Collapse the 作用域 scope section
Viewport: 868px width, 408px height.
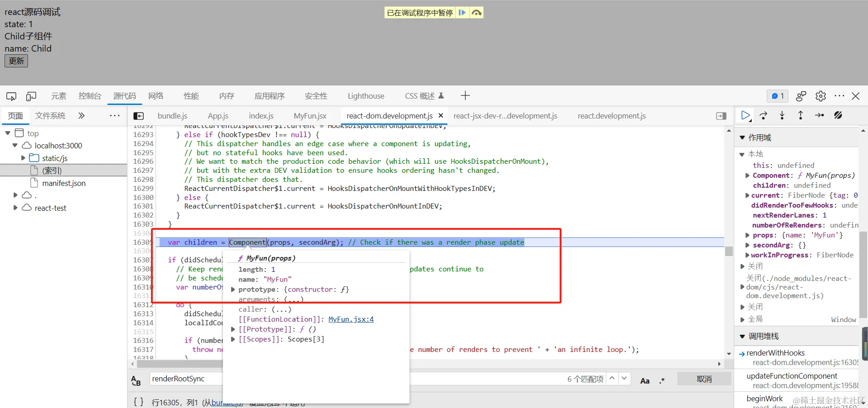click(x=742, y=138)
